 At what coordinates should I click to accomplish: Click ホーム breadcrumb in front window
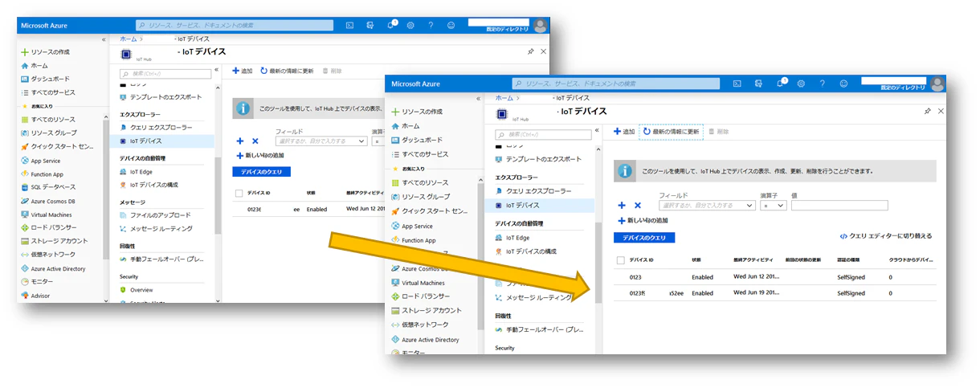(x=504, y=97)
